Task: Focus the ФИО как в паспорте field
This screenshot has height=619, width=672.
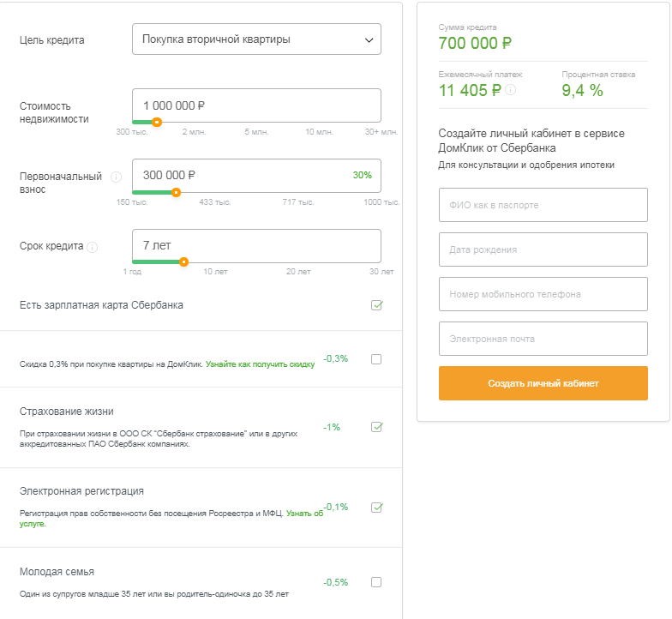Action: pyautogui.click(x=543, y=205)
